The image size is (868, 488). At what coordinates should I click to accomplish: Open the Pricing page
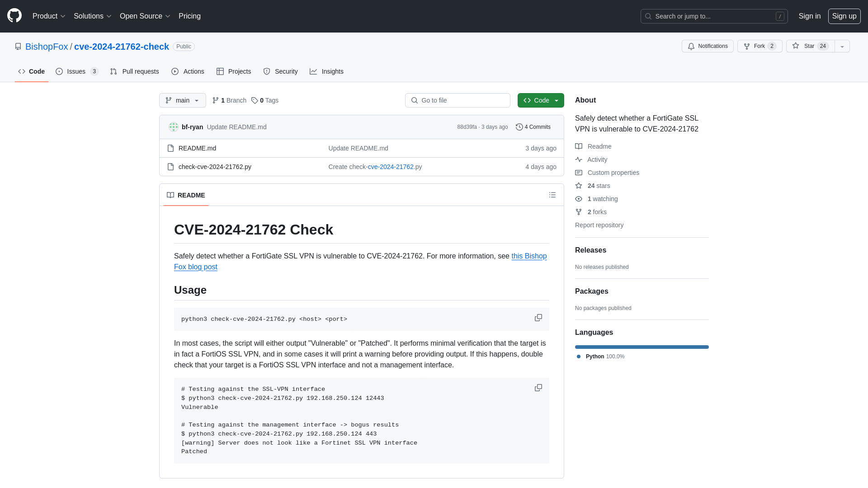click(189, 16)
